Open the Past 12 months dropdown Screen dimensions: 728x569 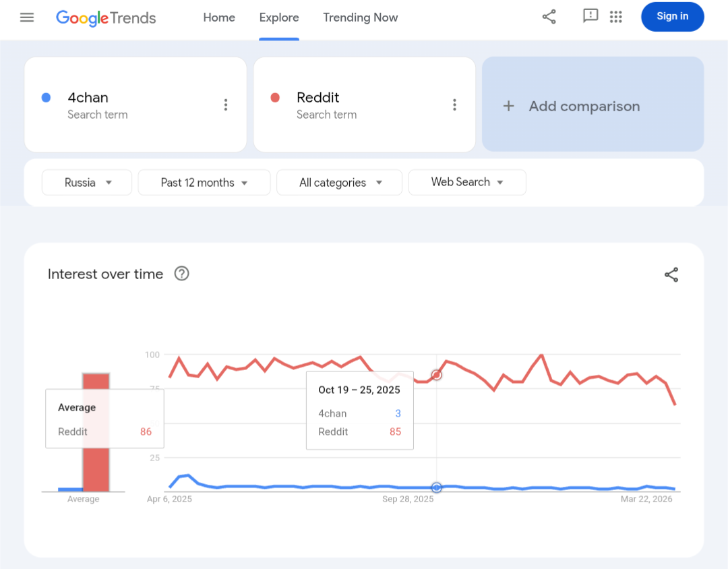point(204,183)
